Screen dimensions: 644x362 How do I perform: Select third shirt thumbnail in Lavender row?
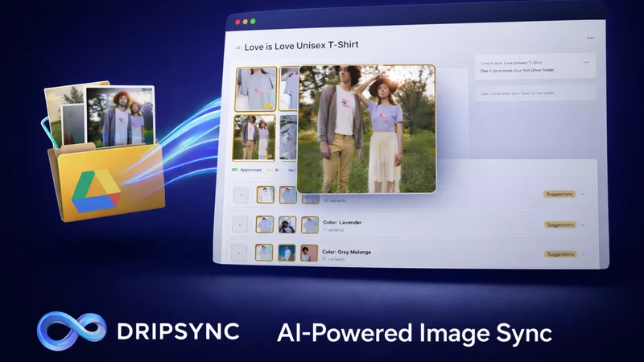point(310,225)
